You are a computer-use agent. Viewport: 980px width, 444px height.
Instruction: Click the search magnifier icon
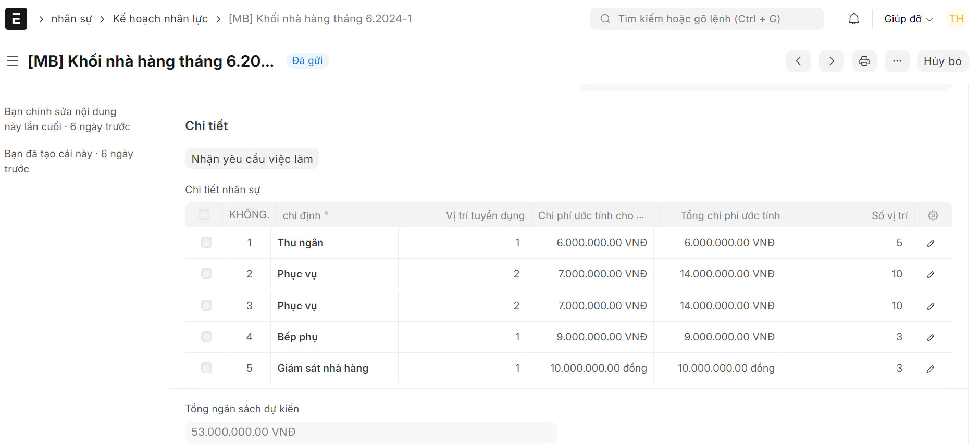(605, 19)
